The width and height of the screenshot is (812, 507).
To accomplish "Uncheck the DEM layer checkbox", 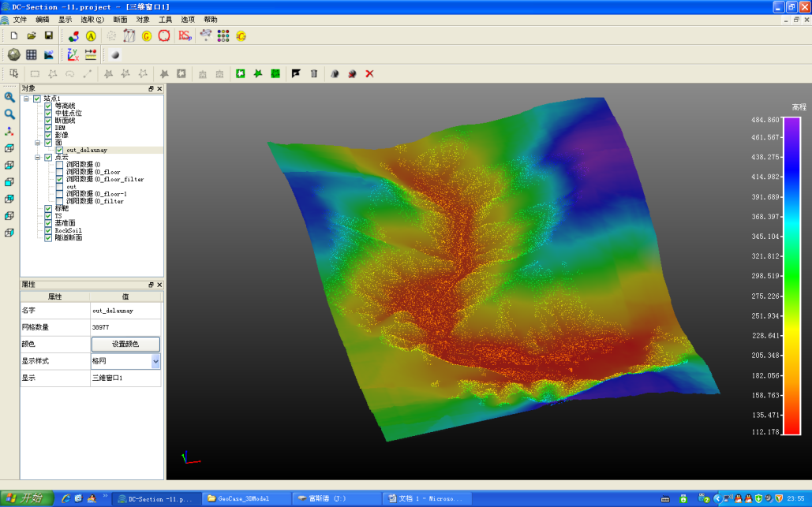I will click(x=48, y=128).
